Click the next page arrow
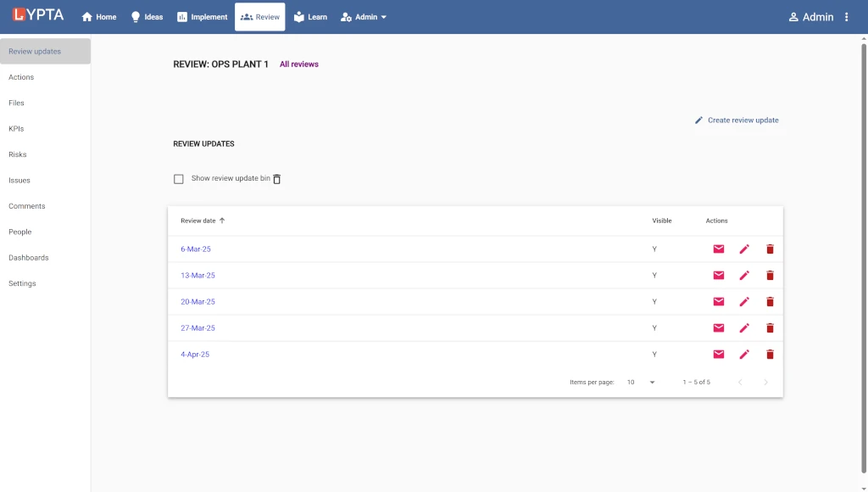This screenshot has width=868, height=492. click(765, 383)
